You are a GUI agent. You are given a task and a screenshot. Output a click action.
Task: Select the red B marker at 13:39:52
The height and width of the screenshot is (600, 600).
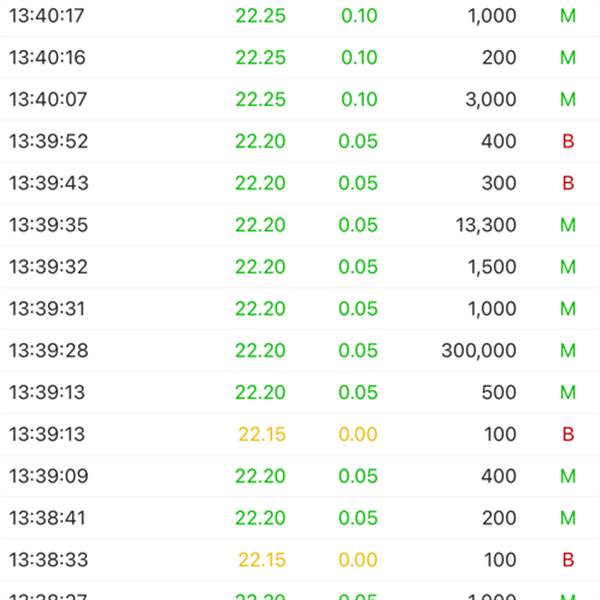coord(568,141)
